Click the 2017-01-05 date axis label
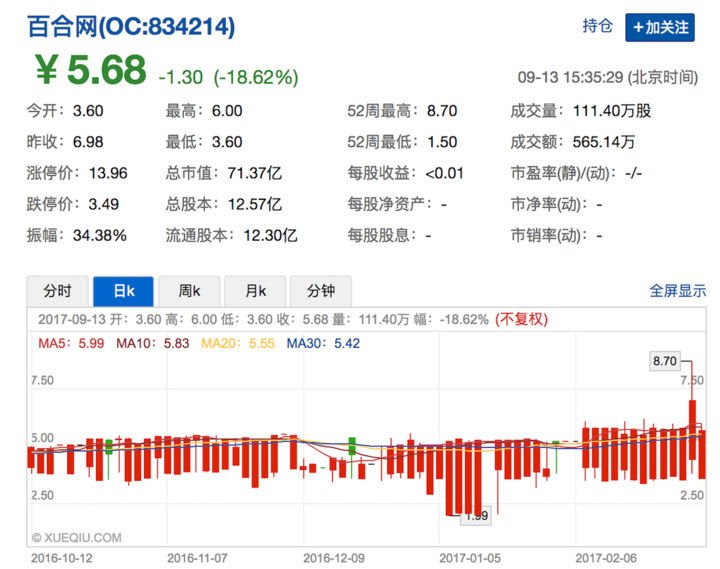 (470, 558)
